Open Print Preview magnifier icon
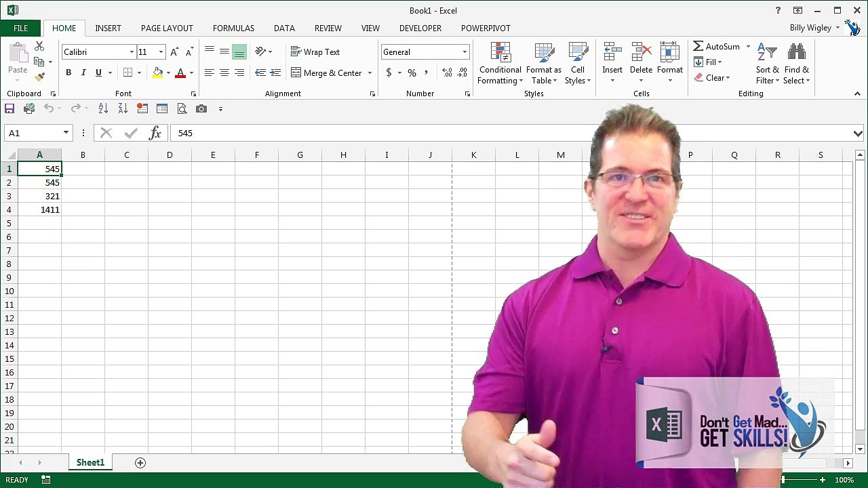The image size is (868, 488). [182, 108]
